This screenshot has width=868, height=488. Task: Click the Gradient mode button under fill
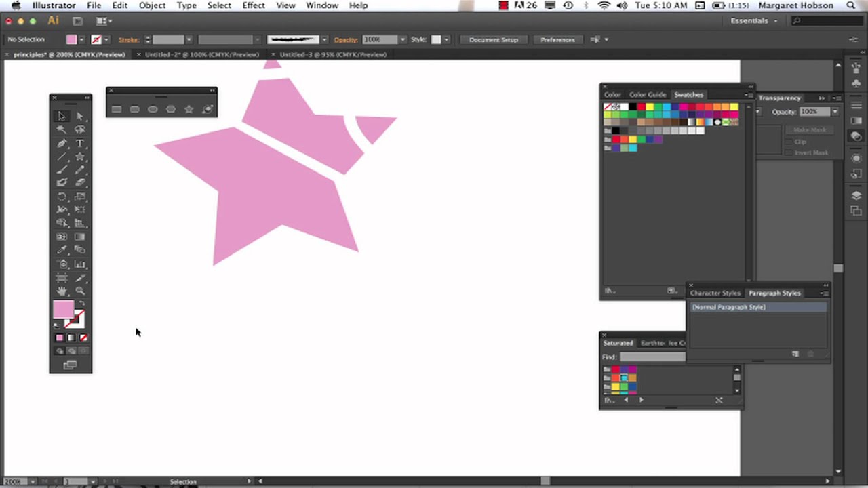click(x=71, y=338)
